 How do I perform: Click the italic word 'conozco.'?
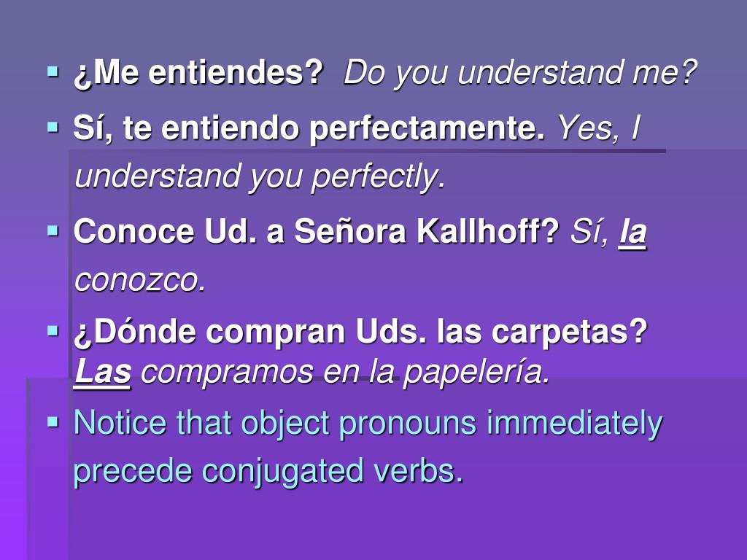click(x=140, y=280)
